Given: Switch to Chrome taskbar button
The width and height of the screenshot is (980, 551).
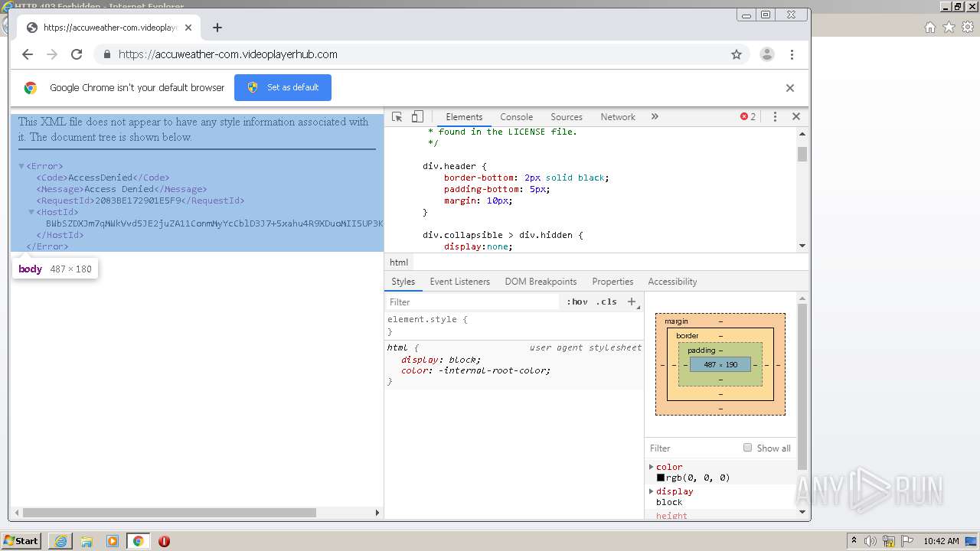Looking at the screenshot, I should point(138,541).
